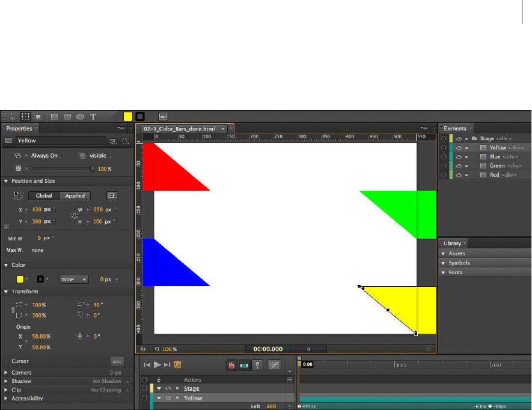Screen dimensions: 532x410
Task: Click the Yellow element class icon
Action: pos(113,141)
